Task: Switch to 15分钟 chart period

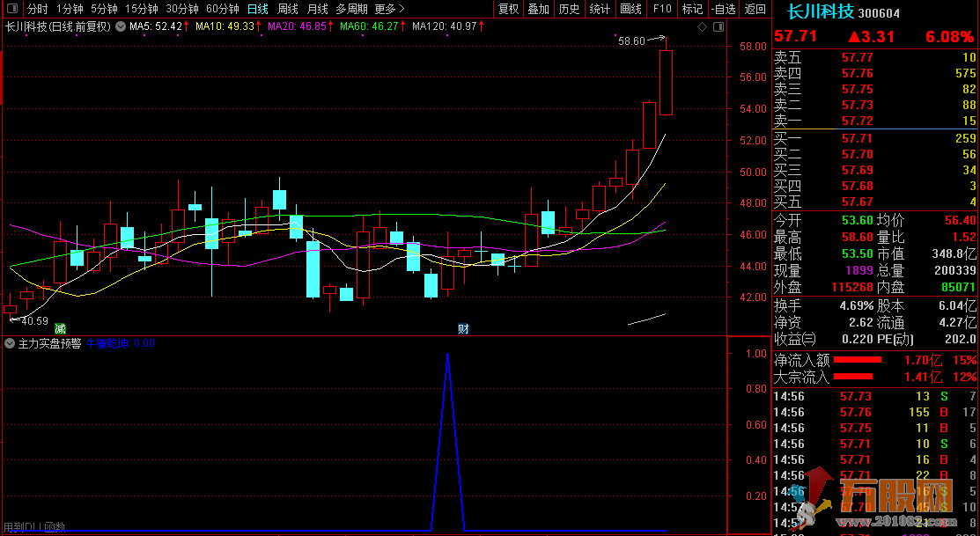Action: (141, 9)
